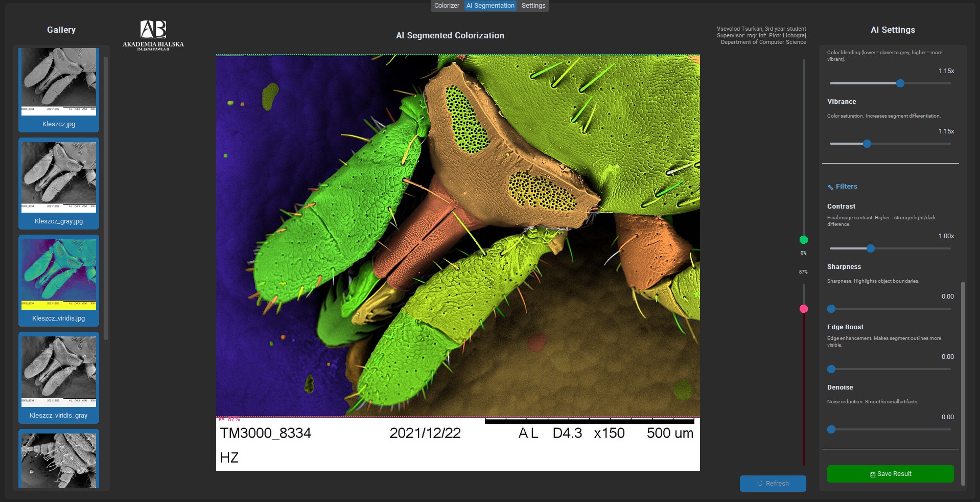Click the green top crop slider handle
Image resolution: width=980 pixels, height=502 pixels.
click(804, 240)
